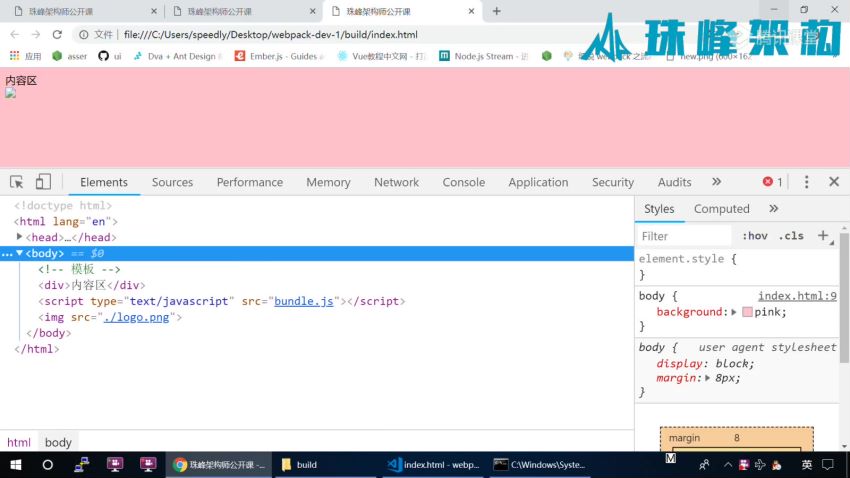
Task: Open the Dva + Ant Design bookmark
Action: 176,56
